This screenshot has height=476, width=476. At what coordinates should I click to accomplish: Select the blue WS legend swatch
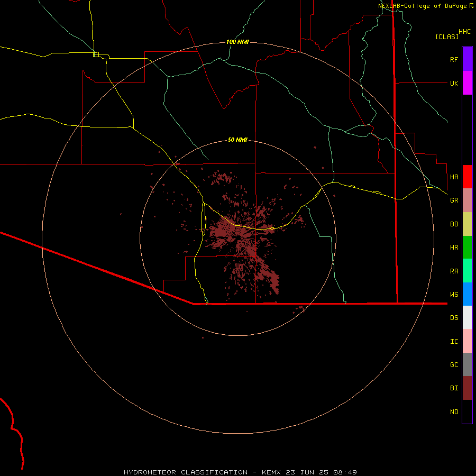(467, 294)
